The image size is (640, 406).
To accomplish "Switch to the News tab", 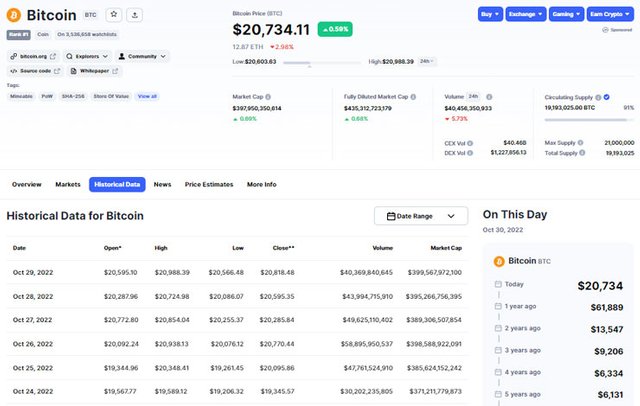I will coord(162,184).
